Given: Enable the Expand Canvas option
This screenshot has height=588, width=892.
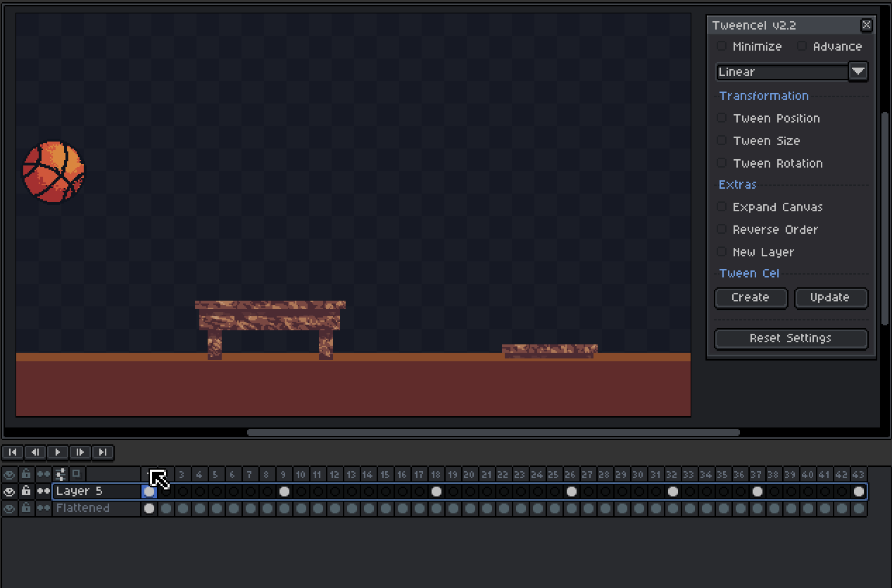Looking at the screenshot, I should 721,206.
